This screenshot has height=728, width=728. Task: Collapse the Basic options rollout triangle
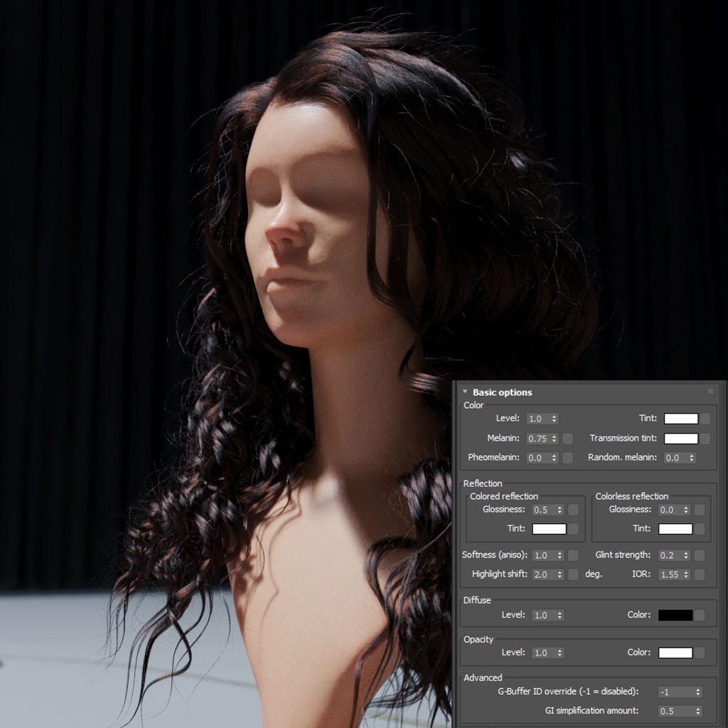(x=465, y=392)
